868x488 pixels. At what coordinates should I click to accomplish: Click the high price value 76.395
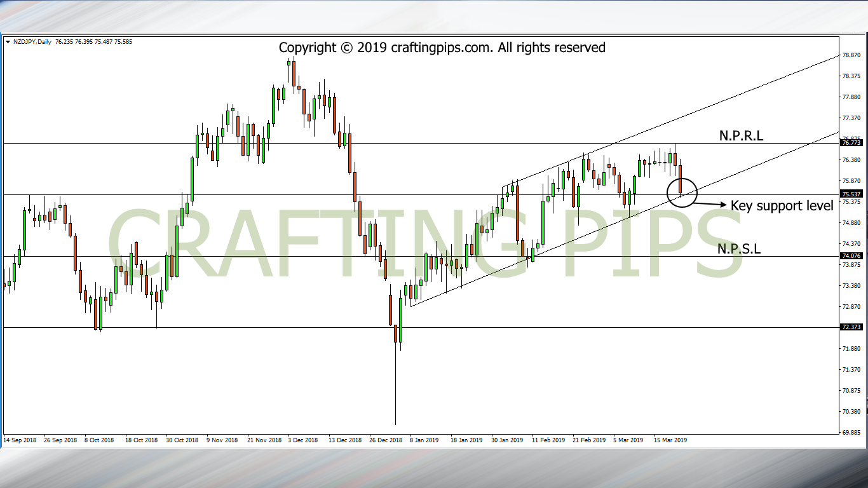(x=84, y=42)
